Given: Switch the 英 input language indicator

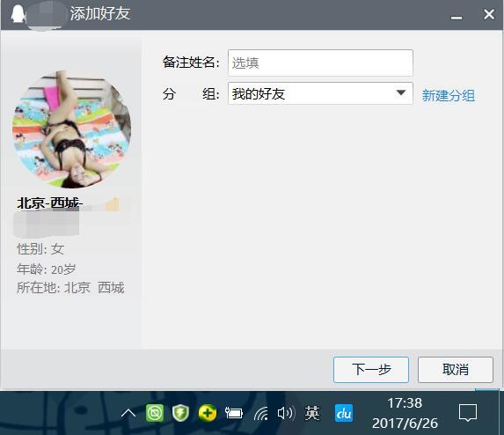Looking at the screenshot, I should (312, 413).
